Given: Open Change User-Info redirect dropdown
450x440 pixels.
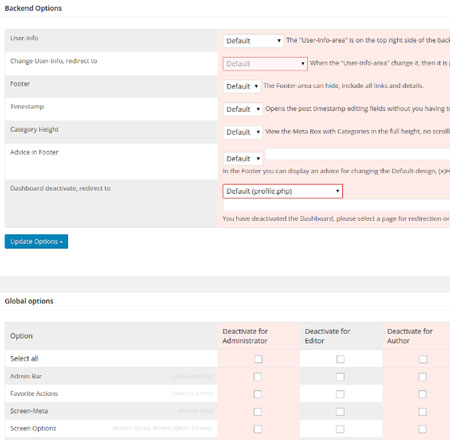Looking at the screenshot, I should click(265, 64).
